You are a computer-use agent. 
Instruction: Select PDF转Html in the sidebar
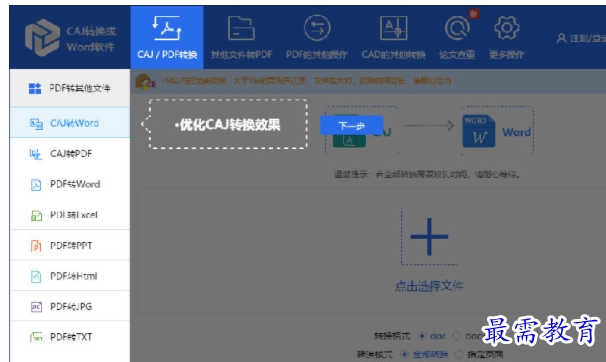pyautogui.click(x=70, y=276)
